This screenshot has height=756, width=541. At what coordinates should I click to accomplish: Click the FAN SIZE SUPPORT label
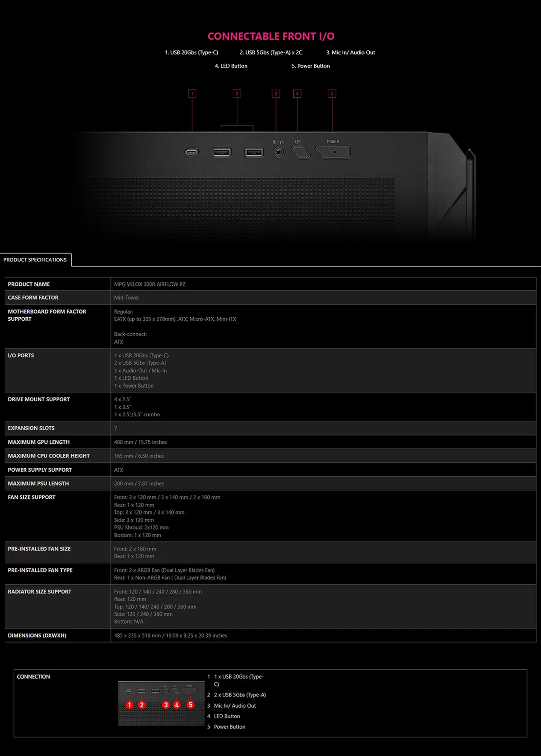32,497
